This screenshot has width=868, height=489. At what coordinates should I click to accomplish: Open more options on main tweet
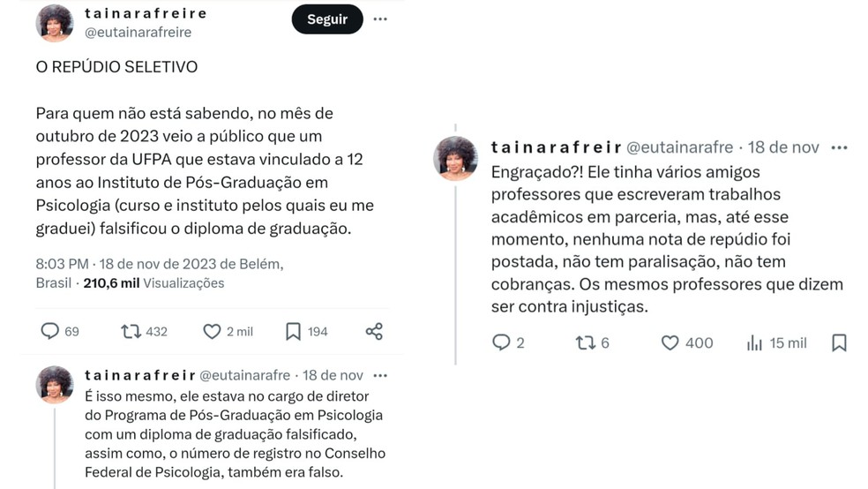tap(380, 19)
